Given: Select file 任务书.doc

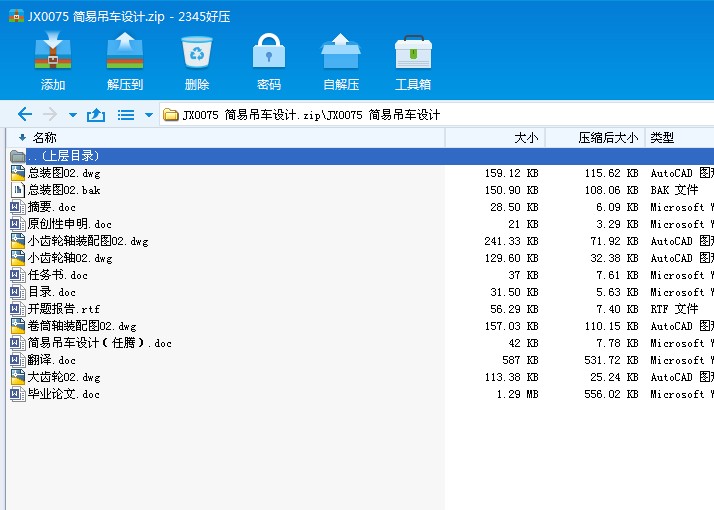Looking at the screenshot, I should (57, 275).
